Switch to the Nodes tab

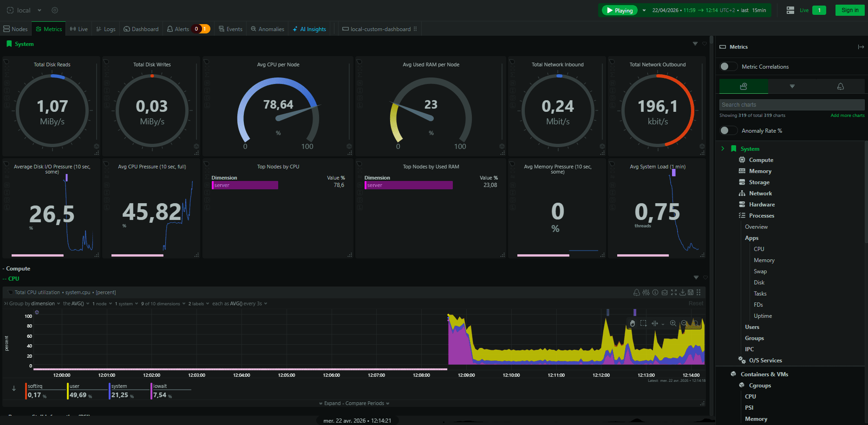point(15,29)
